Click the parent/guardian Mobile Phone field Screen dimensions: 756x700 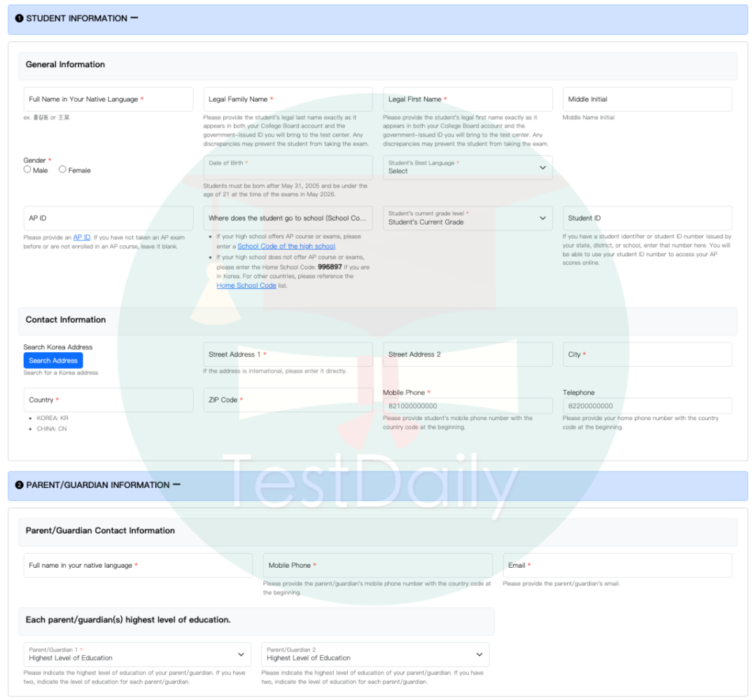(377, 566)
